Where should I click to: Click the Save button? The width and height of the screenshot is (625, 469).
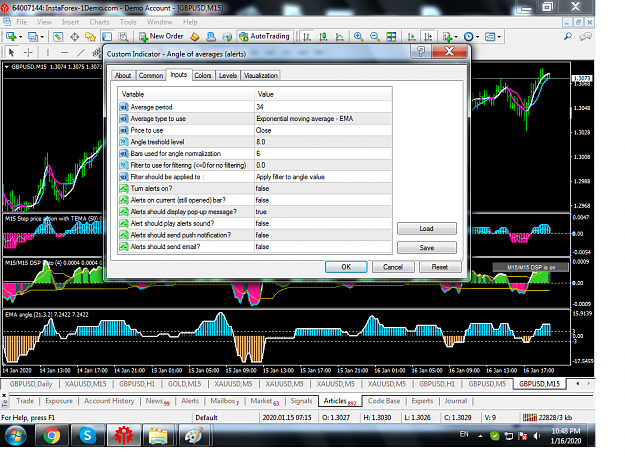426,247
